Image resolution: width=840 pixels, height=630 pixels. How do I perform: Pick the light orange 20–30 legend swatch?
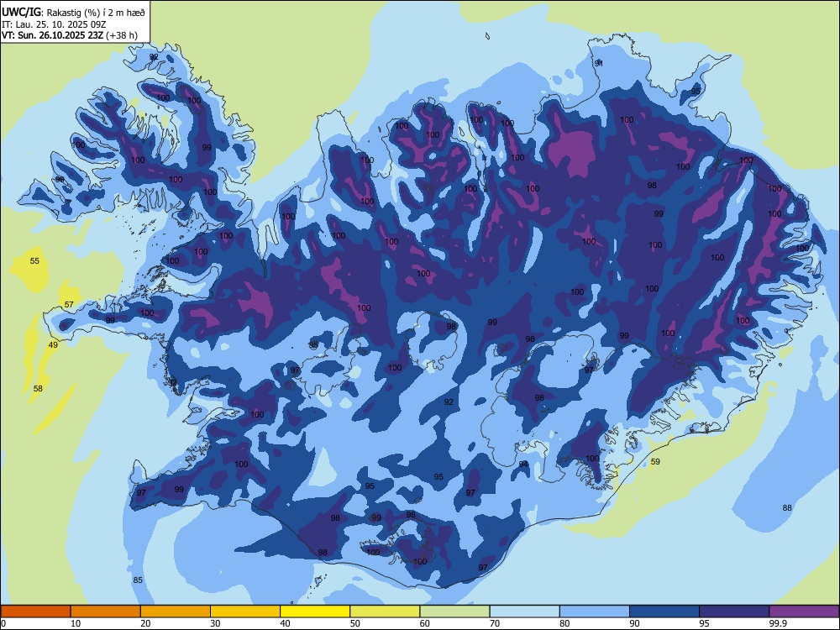tap(176, 612)
